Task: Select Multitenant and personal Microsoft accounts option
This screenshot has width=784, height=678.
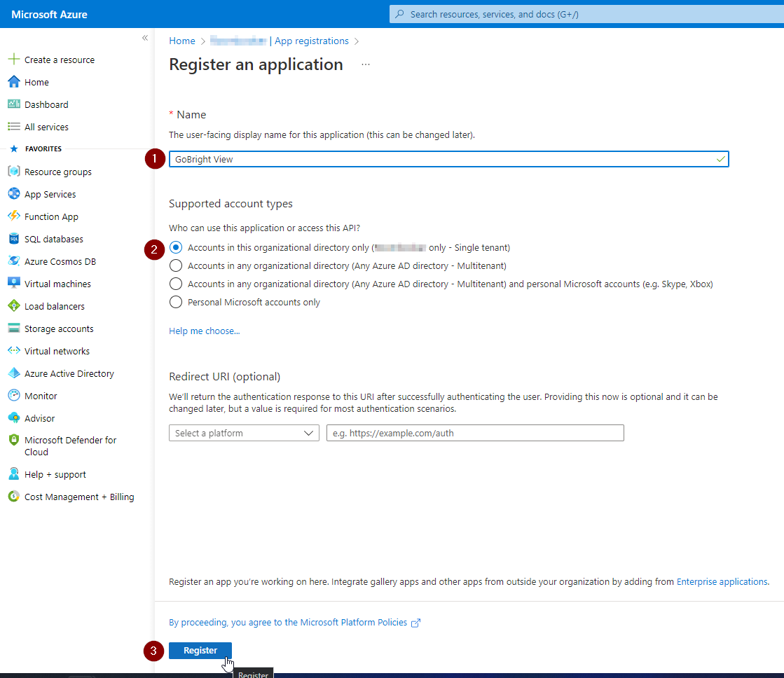Action: pyautogui.click(x=175, y=284)
